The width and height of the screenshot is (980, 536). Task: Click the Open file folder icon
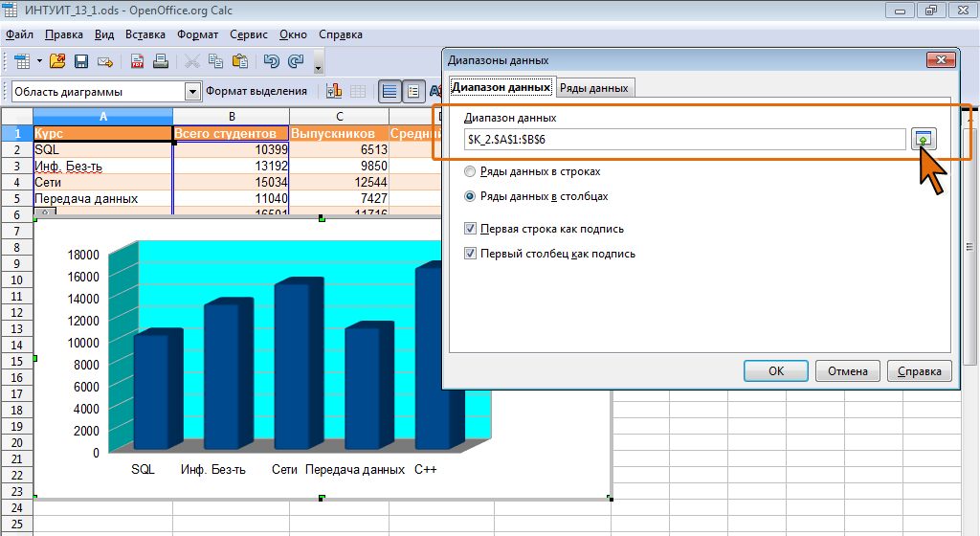57,61
